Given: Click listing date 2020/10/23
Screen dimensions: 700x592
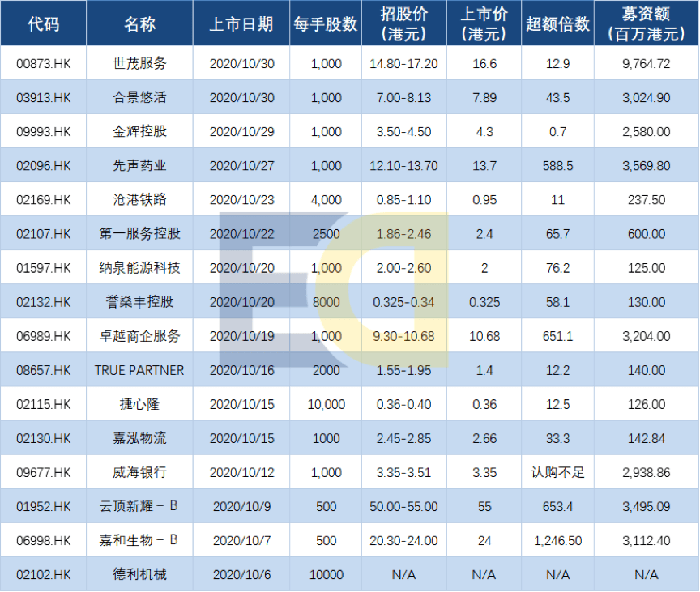Looking at the screenshot, I should (242, 200).
